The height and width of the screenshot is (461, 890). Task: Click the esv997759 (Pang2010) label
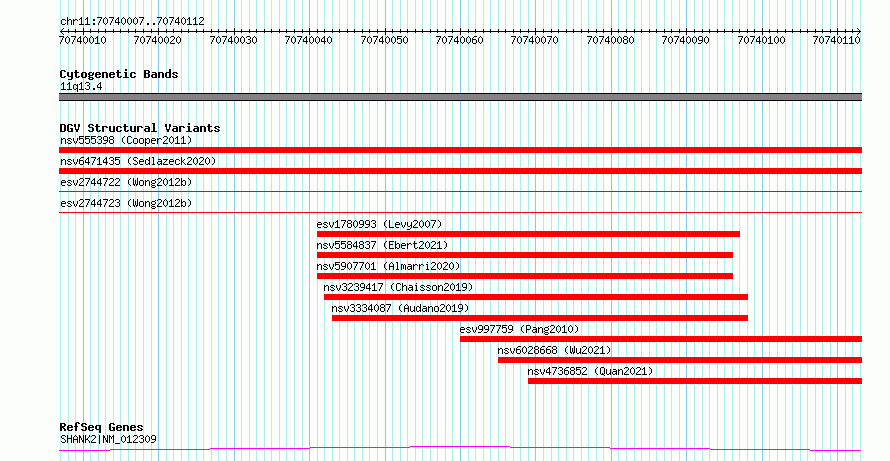point(519,329)
